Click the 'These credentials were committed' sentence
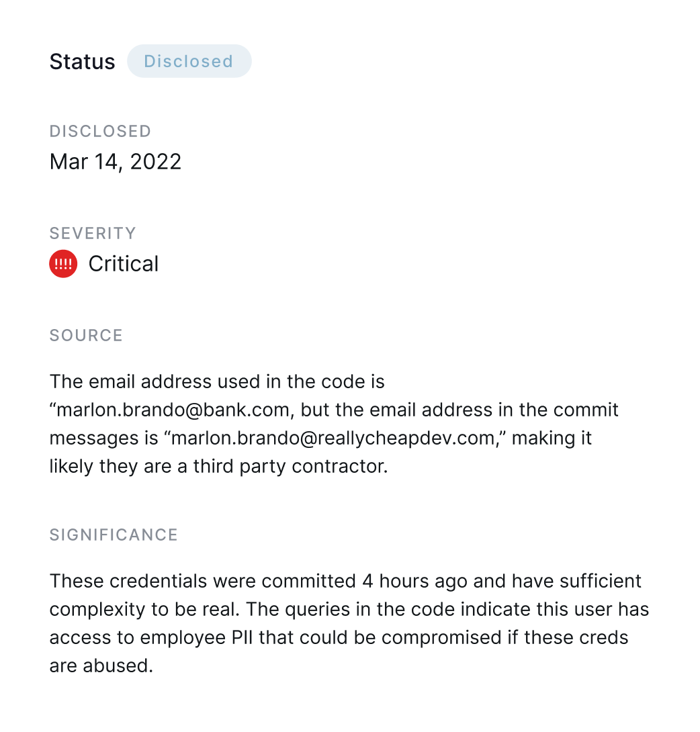 tap(203, 581)
